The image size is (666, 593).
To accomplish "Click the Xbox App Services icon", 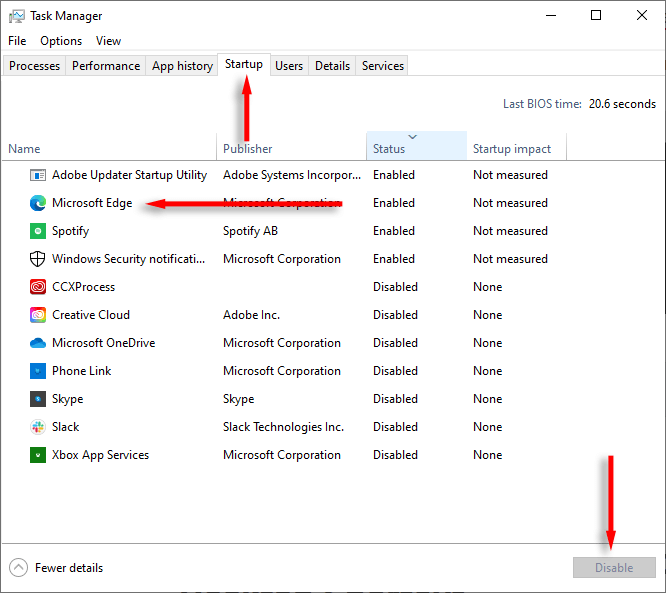I will (x=38, y=455).
